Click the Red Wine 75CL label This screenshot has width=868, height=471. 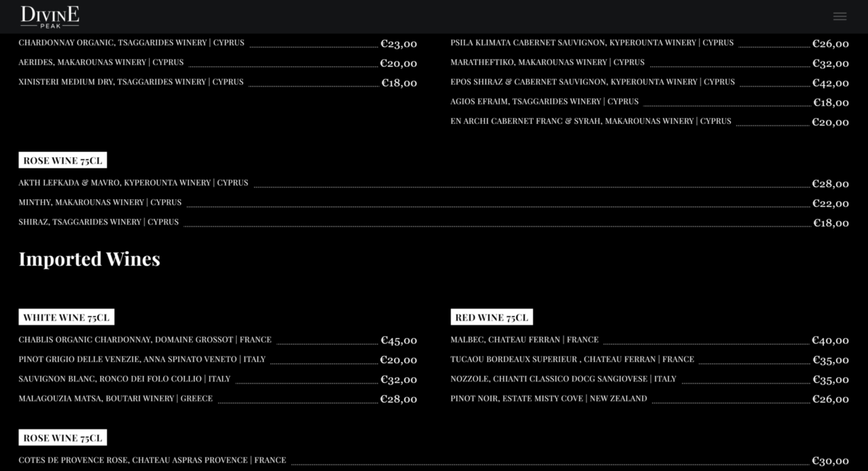[x=492, y=317]
